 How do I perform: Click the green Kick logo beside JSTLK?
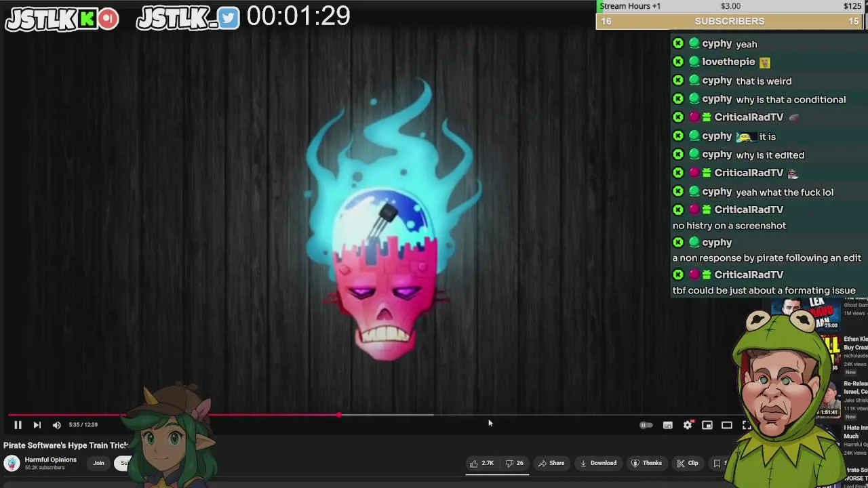(87, 19)
